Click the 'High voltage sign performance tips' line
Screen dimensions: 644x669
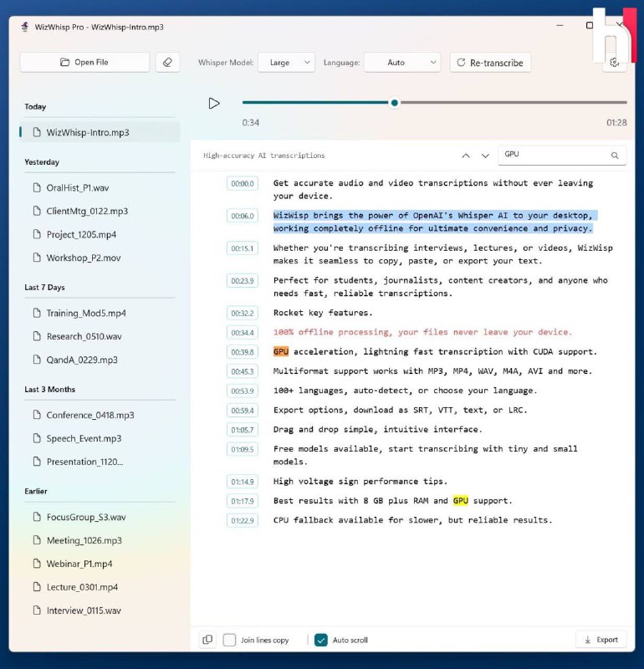[360, 482]
